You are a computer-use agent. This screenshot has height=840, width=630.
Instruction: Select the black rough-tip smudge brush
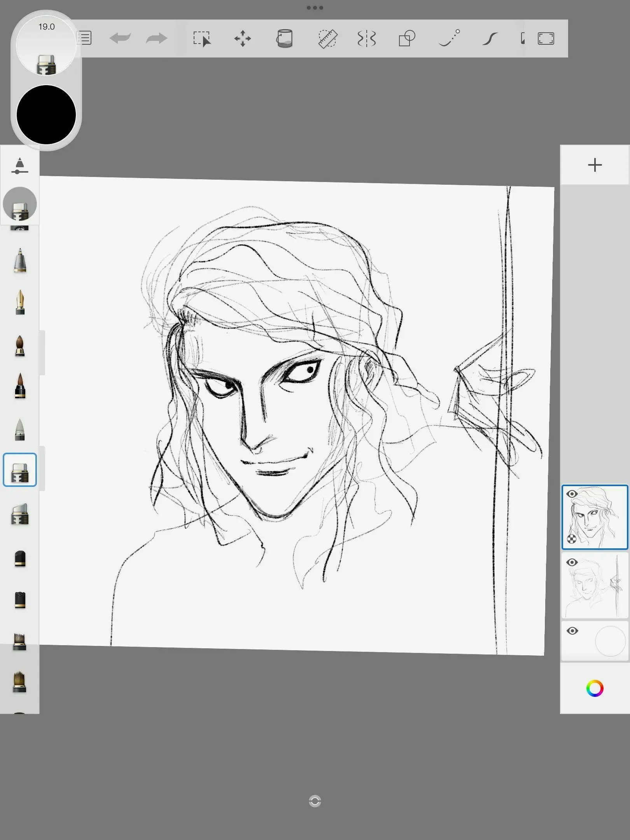click(x=20, y=600)
